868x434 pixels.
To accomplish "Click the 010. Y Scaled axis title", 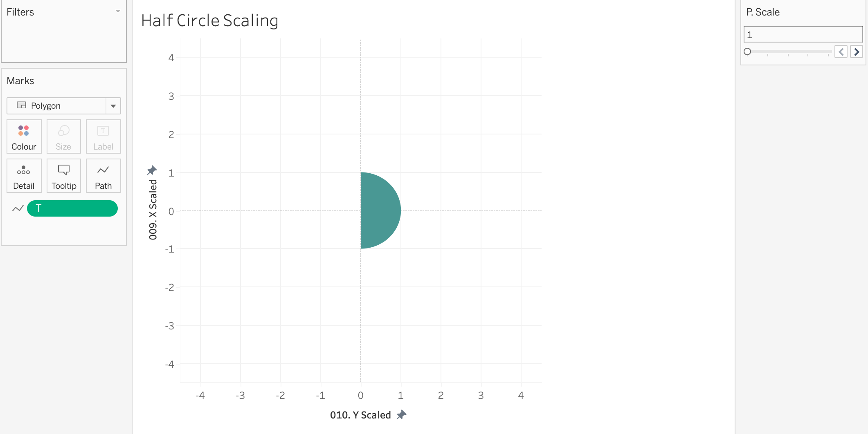I will (360, 415).
